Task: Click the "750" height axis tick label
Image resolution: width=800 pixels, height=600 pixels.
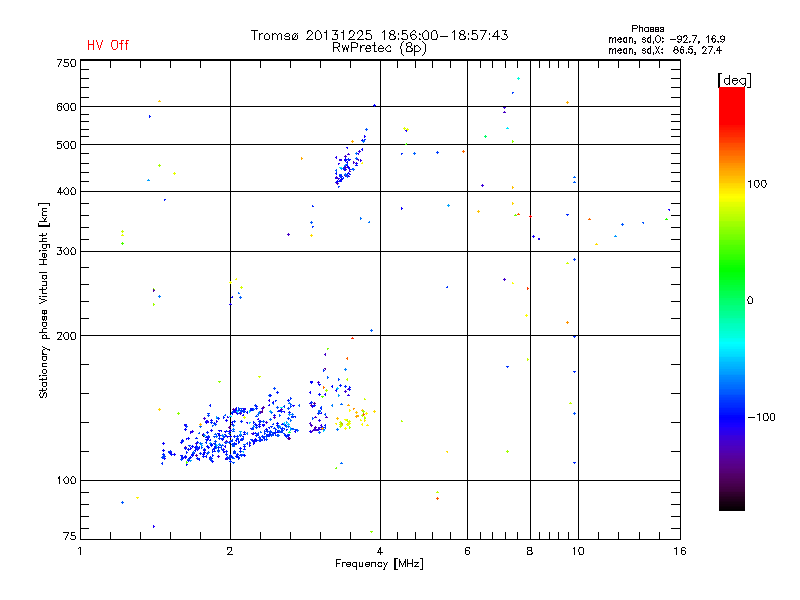Action: [x=66, y=63]
